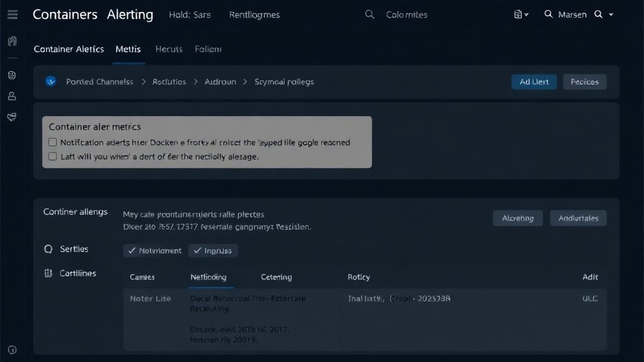Check the first notification alerts checkbox

(x=53, y=142)
